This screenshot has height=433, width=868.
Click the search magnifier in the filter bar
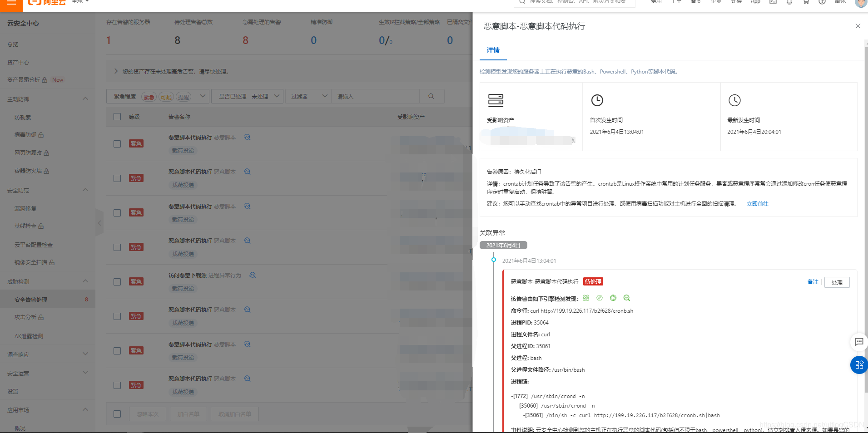432,96
